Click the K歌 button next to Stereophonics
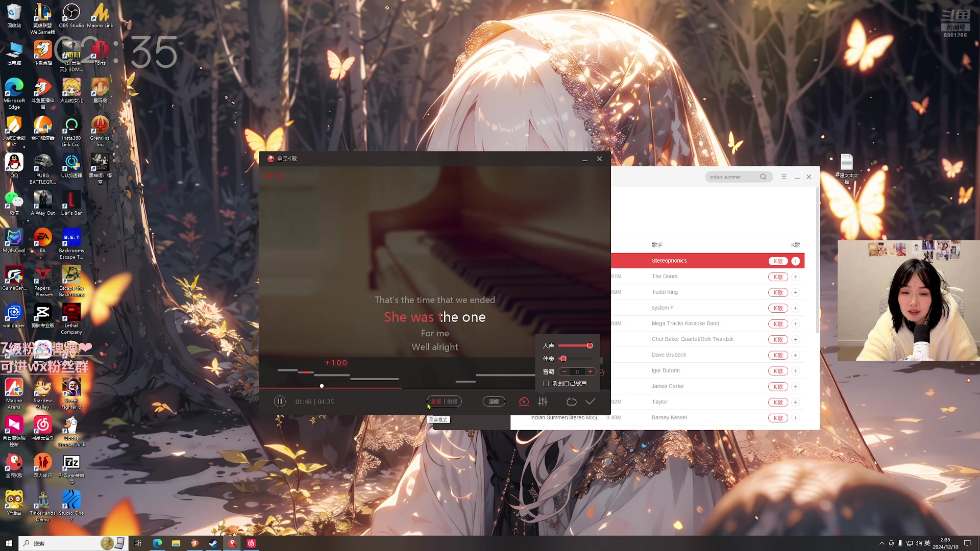The height and width of the screenshot is (551, 980). pos(777,260)
